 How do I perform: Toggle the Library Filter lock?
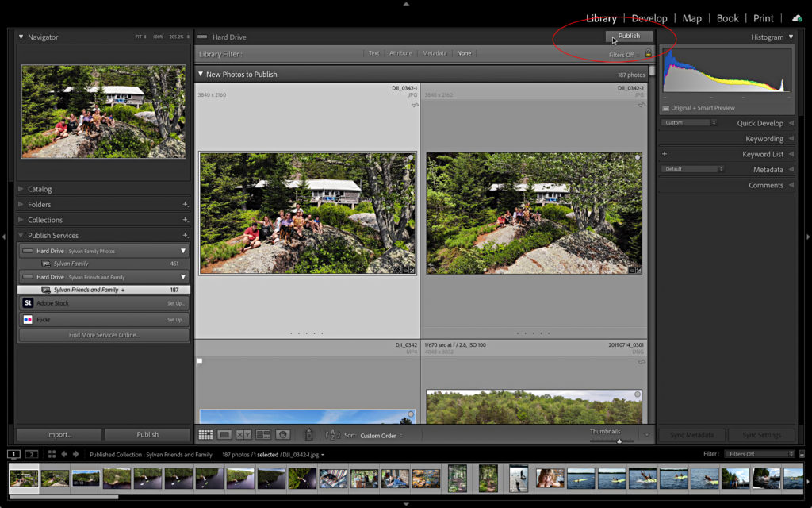pyautogui.click(x=648, y=53)
